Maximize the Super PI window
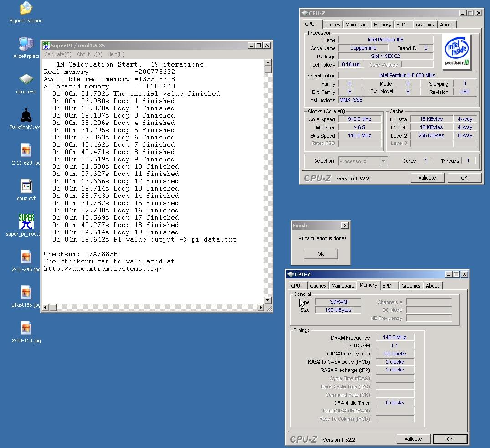The image size is (490, 448). click(x=259, y=46)
